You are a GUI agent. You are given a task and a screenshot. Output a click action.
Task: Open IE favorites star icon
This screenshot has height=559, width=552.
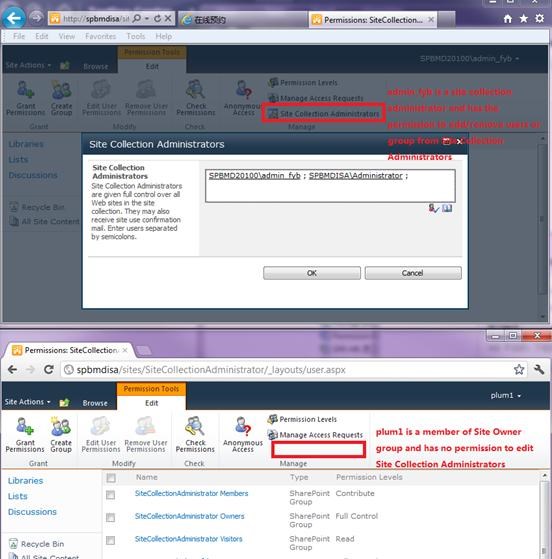(x=523, y=19)
